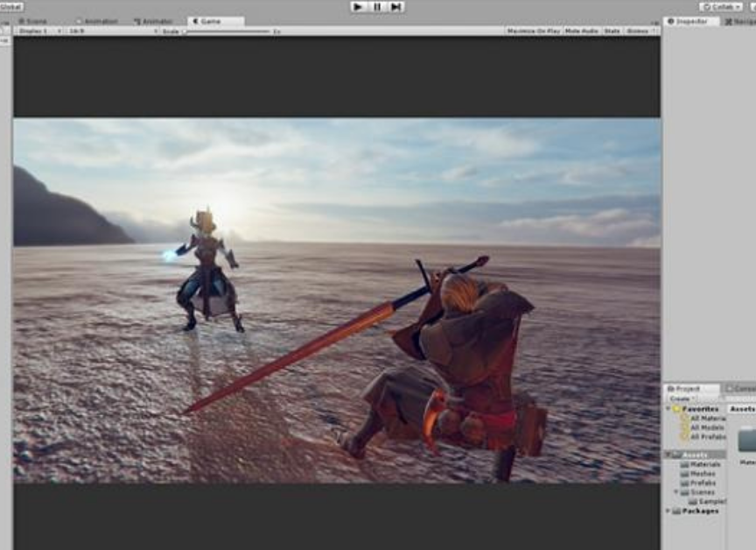Image resolution: width=756 pixels, height=550 pixels.
Task: Click the Game view render area
Action: 337,300
